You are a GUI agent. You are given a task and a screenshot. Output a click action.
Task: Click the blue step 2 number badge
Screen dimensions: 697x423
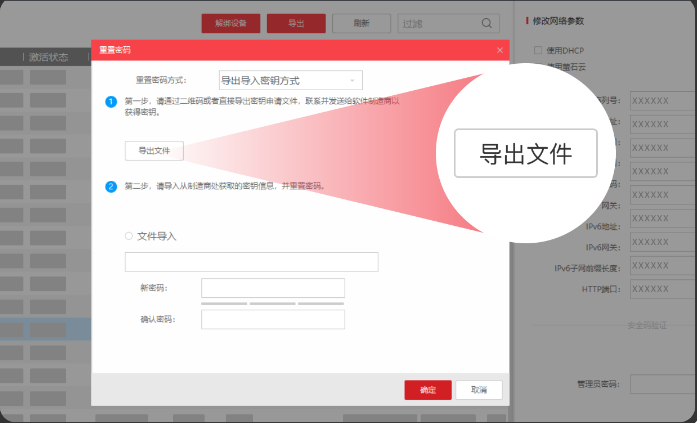112,186
